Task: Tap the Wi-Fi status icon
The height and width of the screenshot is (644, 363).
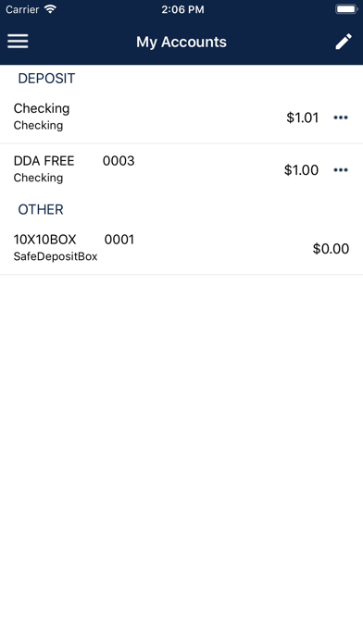Action: click(50, 9)
